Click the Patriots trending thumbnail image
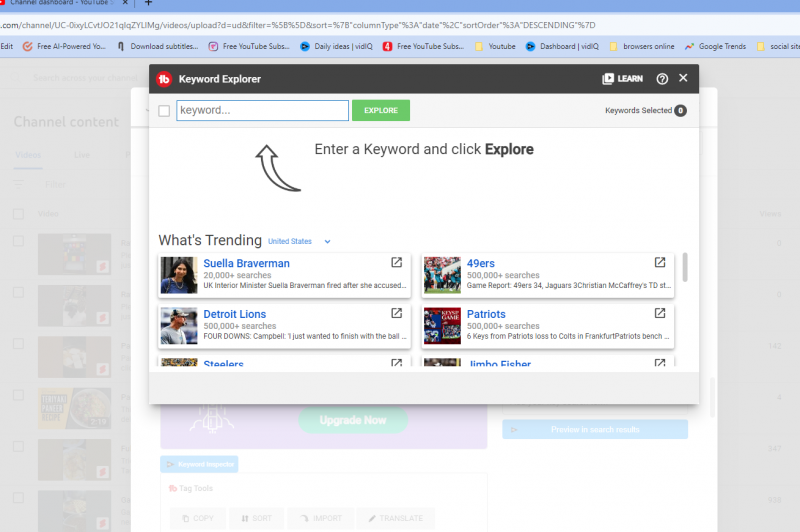This screenshot has height=532, width=800. (442, 326)
